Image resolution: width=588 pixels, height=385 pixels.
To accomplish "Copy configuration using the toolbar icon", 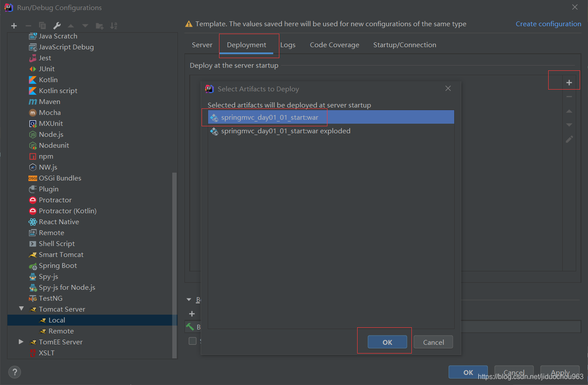I will (42, 26).
